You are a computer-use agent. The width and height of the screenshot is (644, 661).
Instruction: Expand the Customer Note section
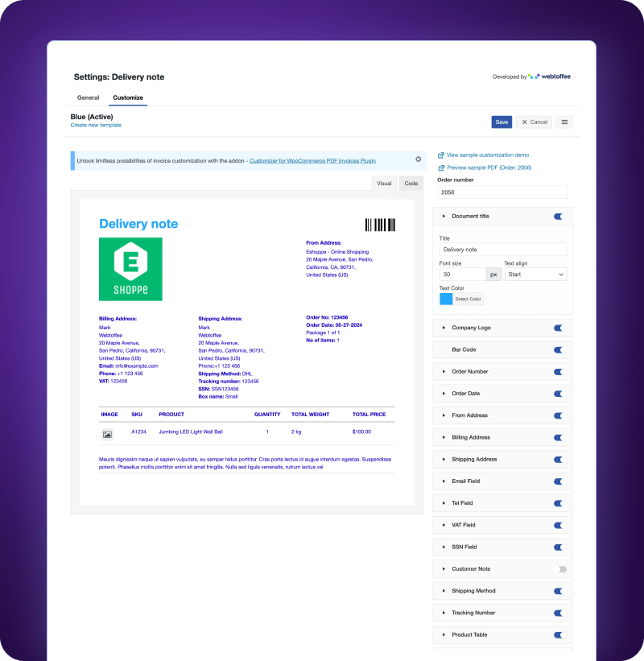[x=444, y=568]
